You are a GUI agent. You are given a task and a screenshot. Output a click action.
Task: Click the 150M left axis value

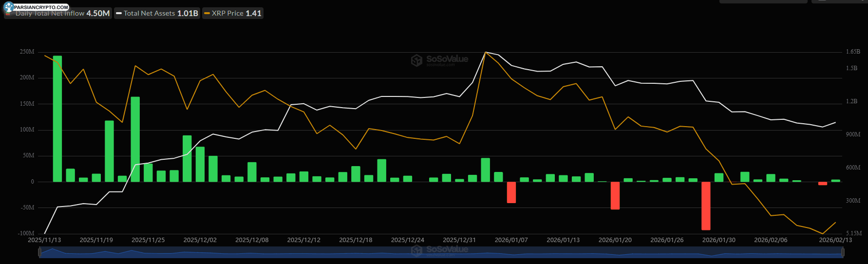pos(27,104)
